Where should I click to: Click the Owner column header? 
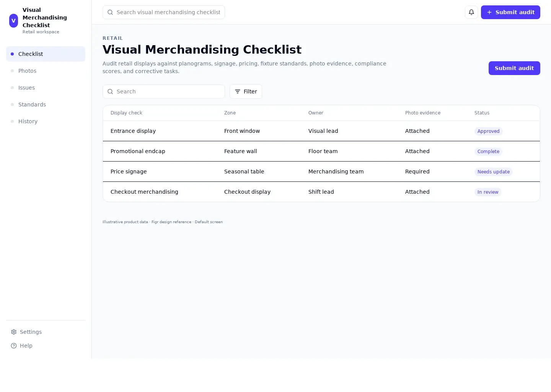point(316,113)
